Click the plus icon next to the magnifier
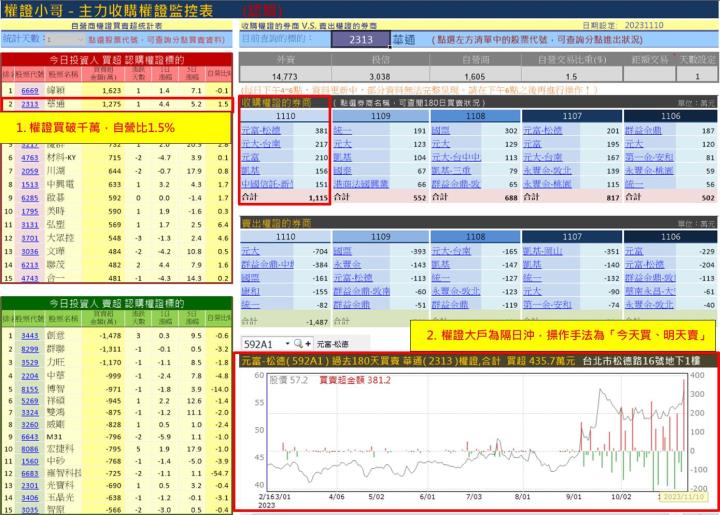This screenshot has height=515, width=720. [308, 343]
